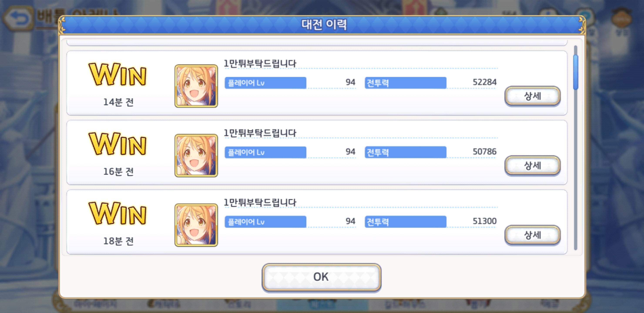Click player name in the 18분 전 entry
The width and height of the screenshot is (644, 313).
click(260, 202)
